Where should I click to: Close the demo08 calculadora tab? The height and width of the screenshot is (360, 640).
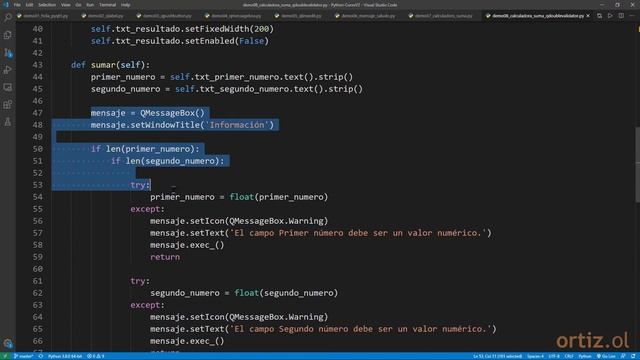coord(588,16)
